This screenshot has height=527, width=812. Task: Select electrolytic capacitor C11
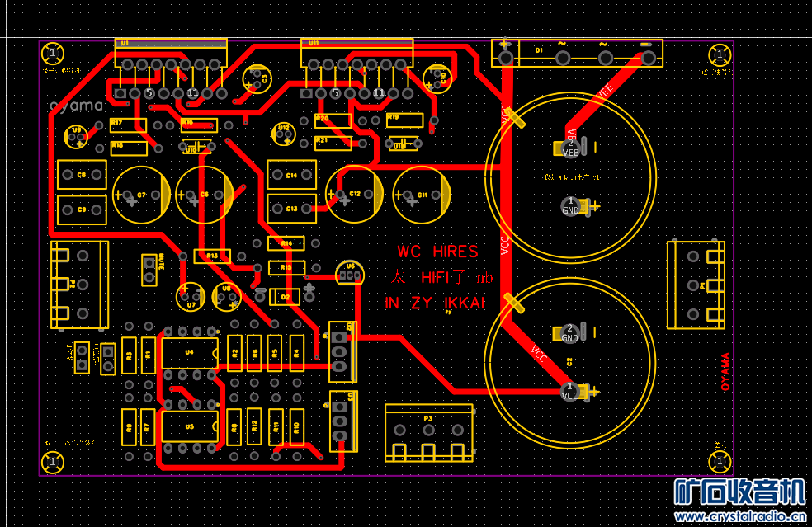(x=422, y=195)
